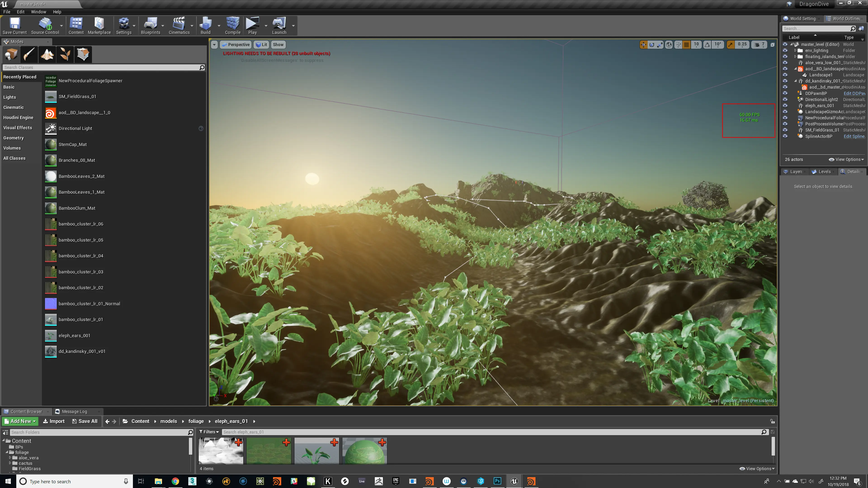The height and width of the screenshot is (488, 868).
Task: Click add folder icon in World Outliner
Action: tap(861, 29)
